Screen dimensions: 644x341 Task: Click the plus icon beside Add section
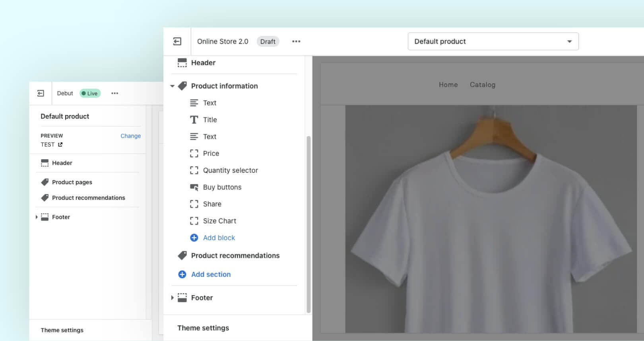[x=182, y=274]
